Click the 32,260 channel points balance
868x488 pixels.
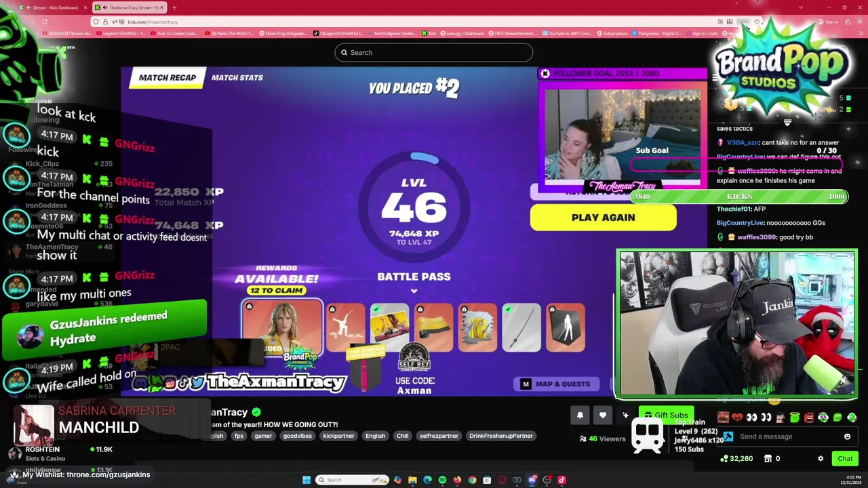pyautogui.click(x=736, y=459)
